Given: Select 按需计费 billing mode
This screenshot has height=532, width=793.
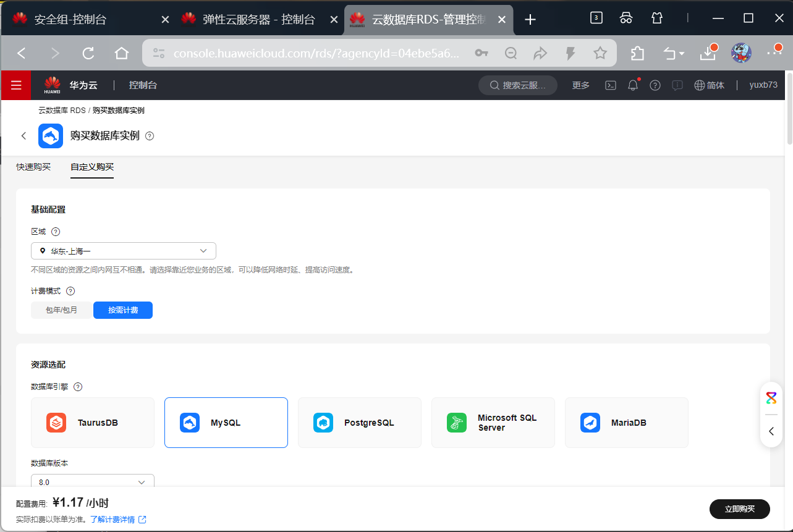Looking at the screenshot, I should click(x=123, y=310).
